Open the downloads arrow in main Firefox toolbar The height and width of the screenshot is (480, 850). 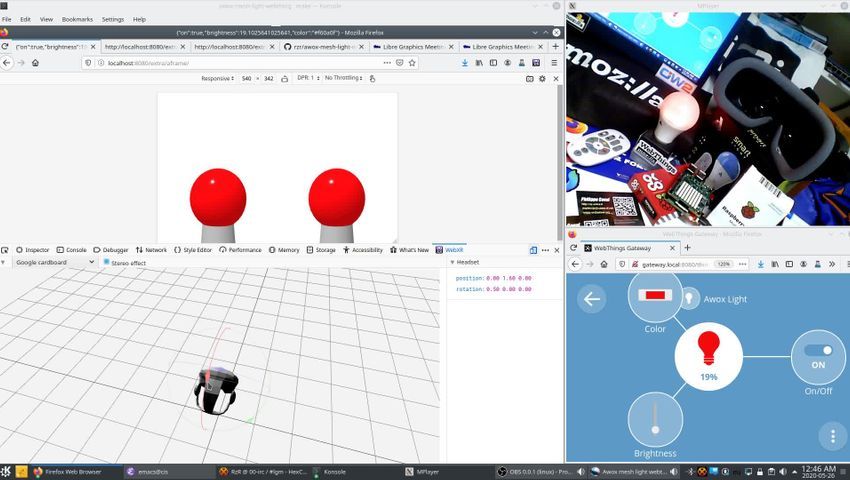[x=465, y=63]
